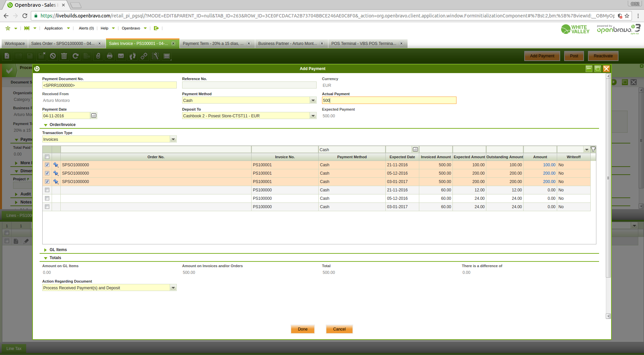Viewport: 644px width, 355px height.
Task: Open the Transaction Type dropdown
Action: click(173, 139)
